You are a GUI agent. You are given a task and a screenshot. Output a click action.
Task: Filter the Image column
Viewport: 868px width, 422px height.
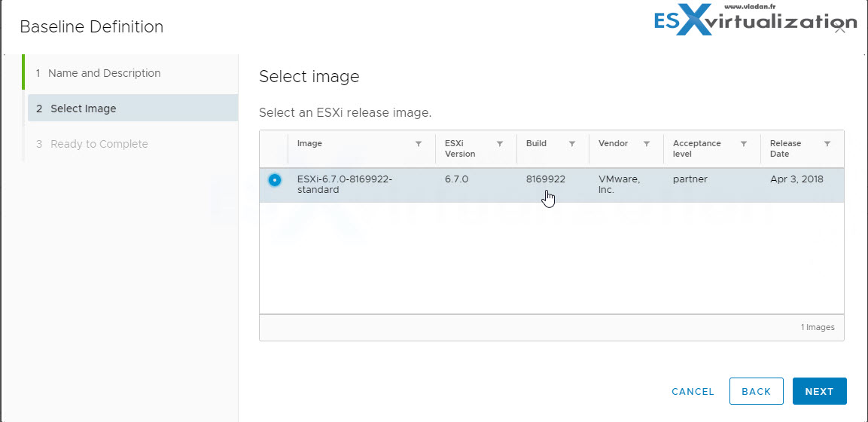tap(419, 144)
